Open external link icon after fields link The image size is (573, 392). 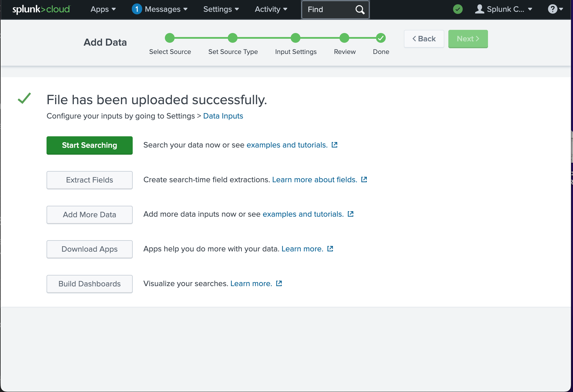click(x=364, y=180)
